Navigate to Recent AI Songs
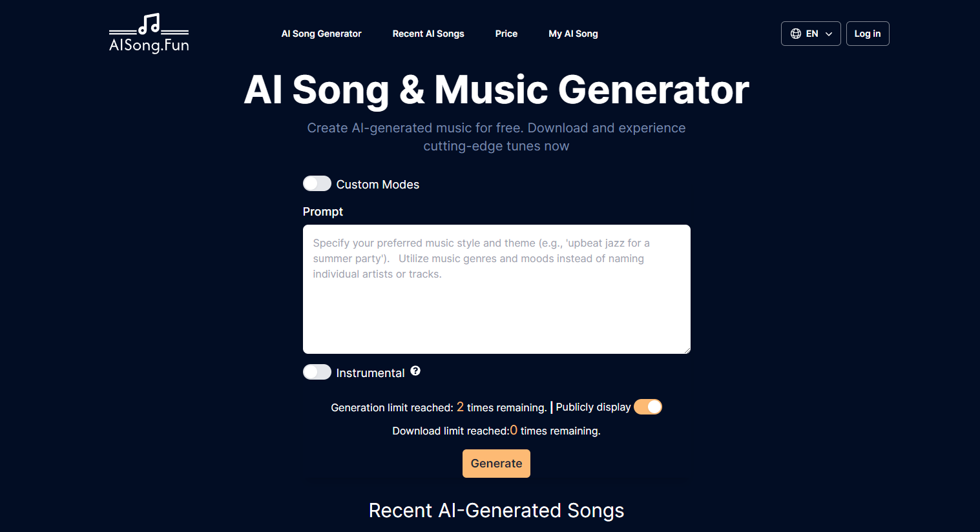The width and height of the screenshot is (980, 532). [x=428, y=34]
